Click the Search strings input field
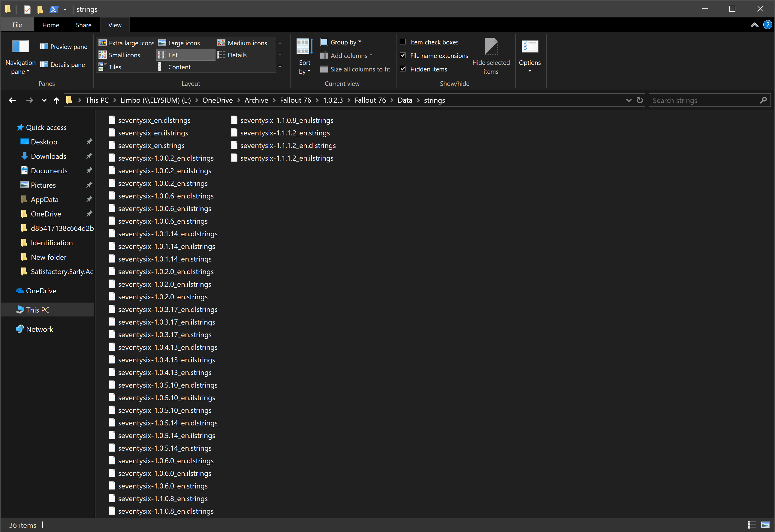Screen dimensions: 775x532 click(x=704, y=100)
